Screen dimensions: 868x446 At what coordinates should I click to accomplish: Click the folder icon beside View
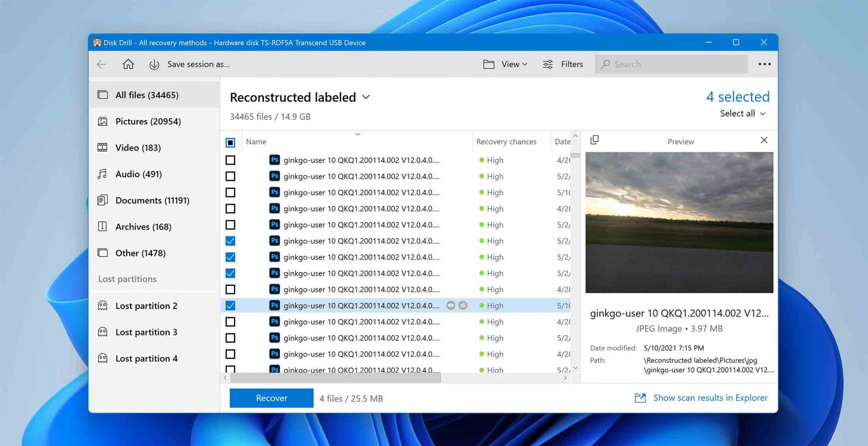489,64
